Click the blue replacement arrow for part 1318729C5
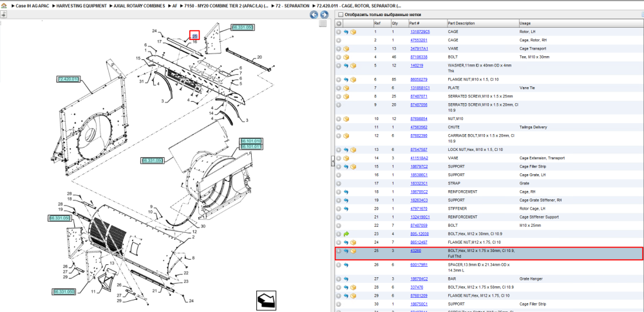This screenshot has height=312, width=644. click(346, 32)
